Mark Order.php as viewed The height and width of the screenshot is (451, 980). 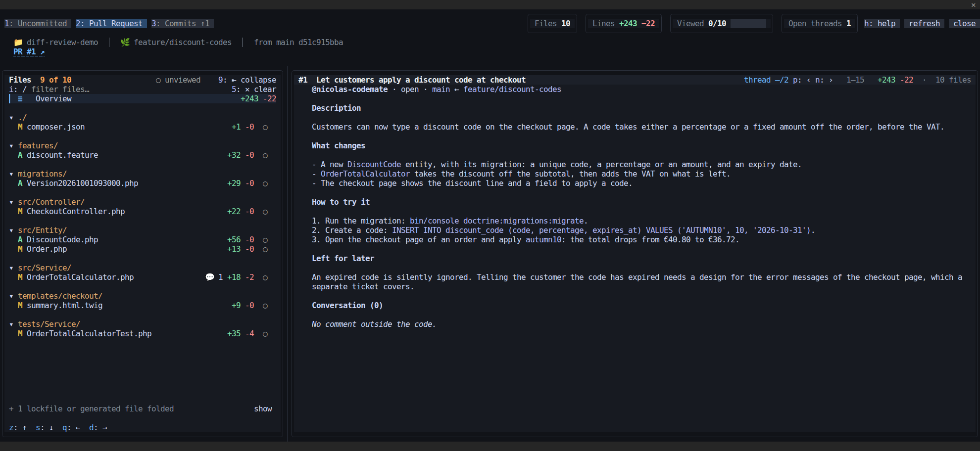265,250
